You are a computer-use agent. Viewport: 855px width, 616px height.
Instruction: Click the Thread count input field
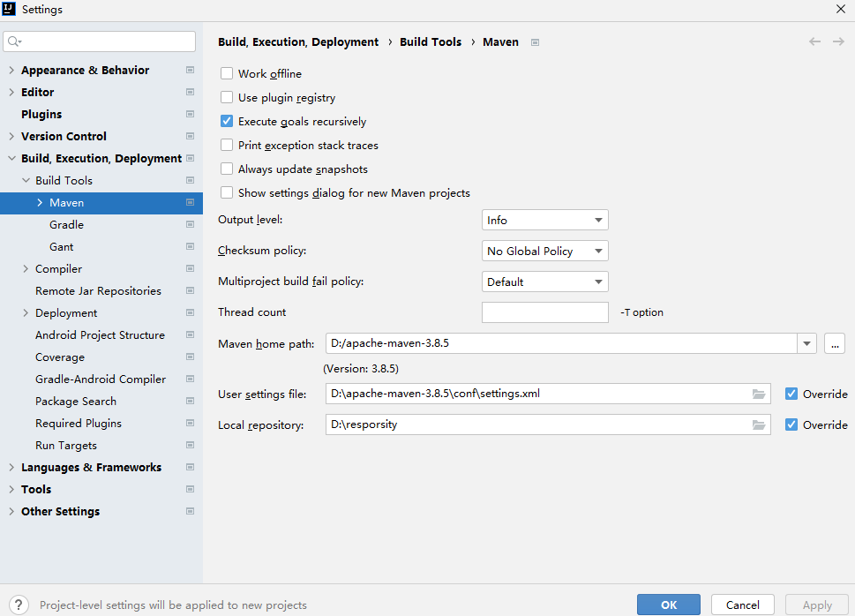coord(544,312)
